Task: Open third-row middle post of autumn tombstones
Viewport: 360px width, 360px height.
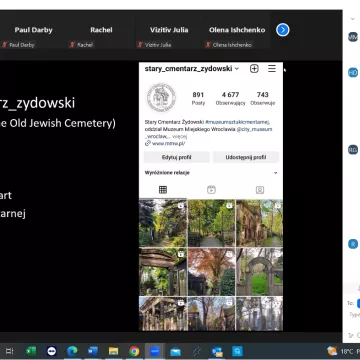Action: (211, 314)
